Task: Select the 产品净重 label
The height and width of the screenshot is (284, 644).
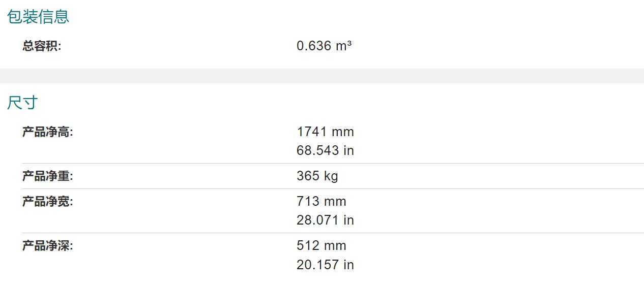Action: (48, 176)
